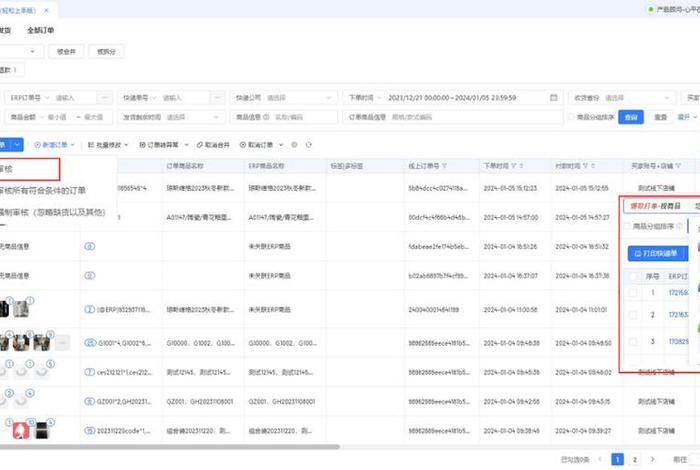Click count badge in first 无商品信息 row
This screenshot has width=700, height=470.
pos(90,246)
